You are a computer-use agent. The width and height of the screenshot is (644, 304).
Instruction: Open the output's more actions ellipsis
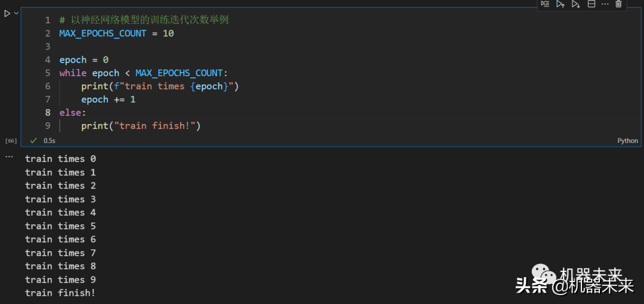(x=9, y=156)
